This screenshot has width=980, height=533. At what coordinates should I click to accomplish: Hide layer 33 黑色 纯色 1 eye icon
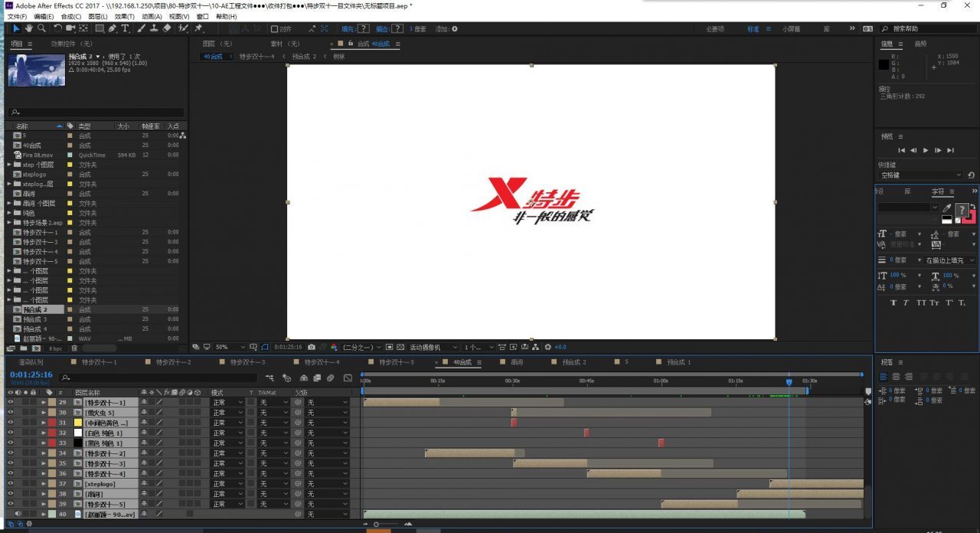pos(10,443)
